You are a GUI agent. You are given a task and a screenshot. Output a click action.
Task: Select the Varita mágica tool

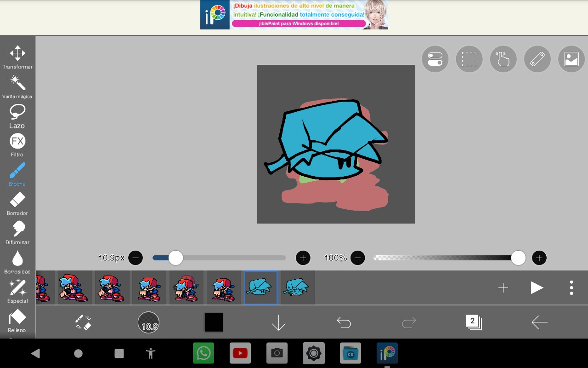(x=17, y=87)
